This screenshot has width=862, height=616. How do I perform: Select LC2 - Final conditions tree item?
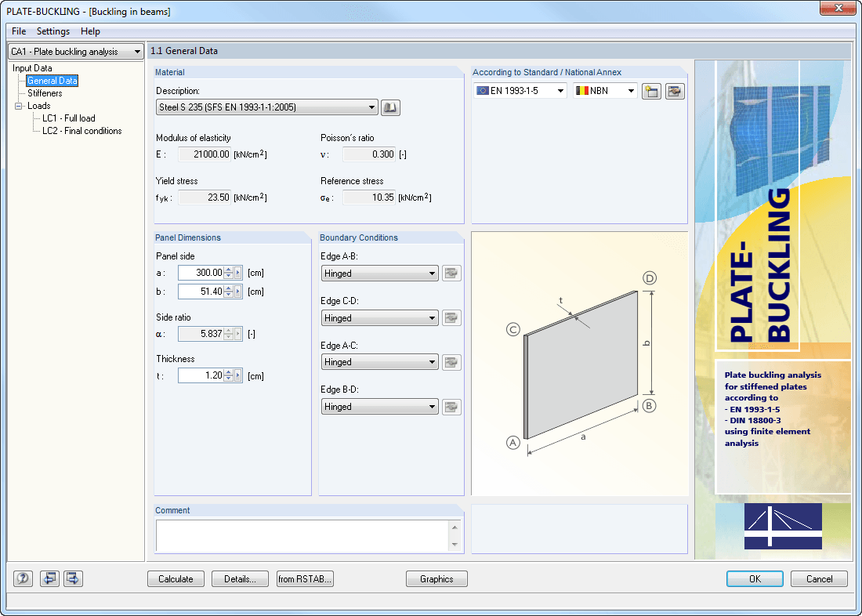[82, 131]
